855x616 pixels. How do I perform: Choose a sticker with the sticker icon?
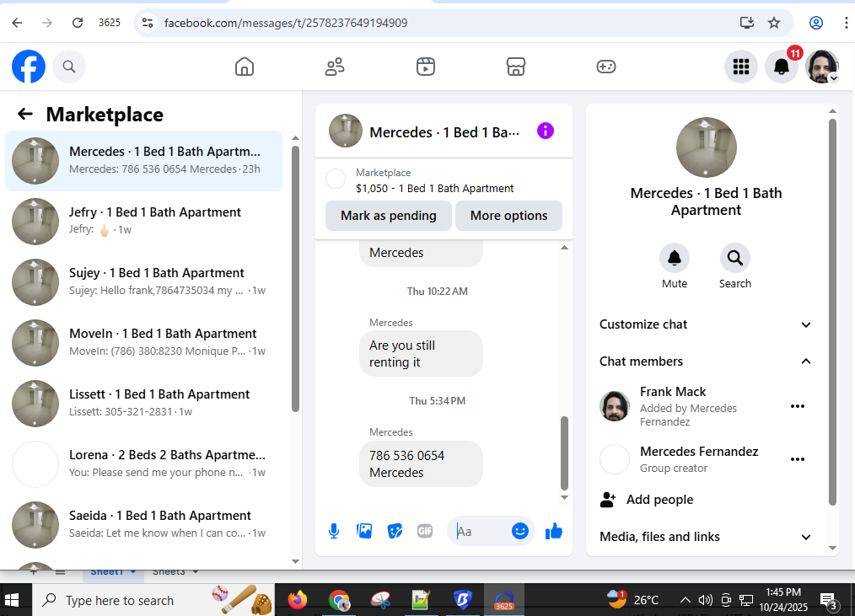(395, 531)
